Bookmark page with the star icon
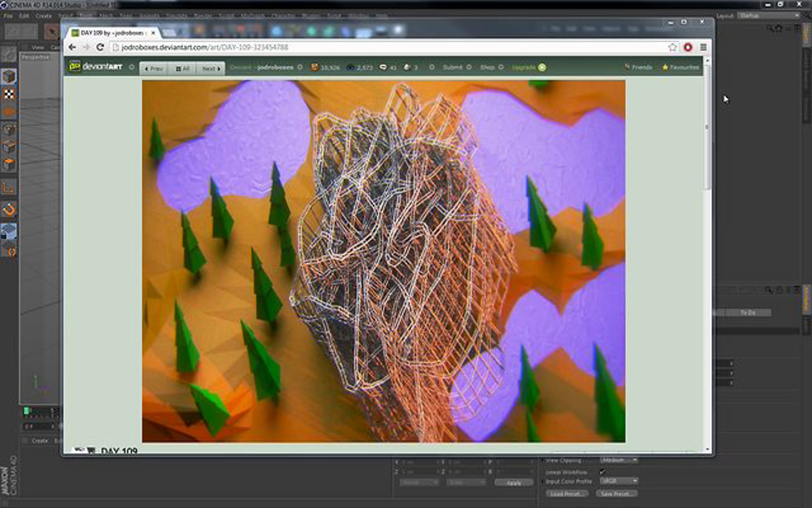The image size is (812, 508). (672, 47)
